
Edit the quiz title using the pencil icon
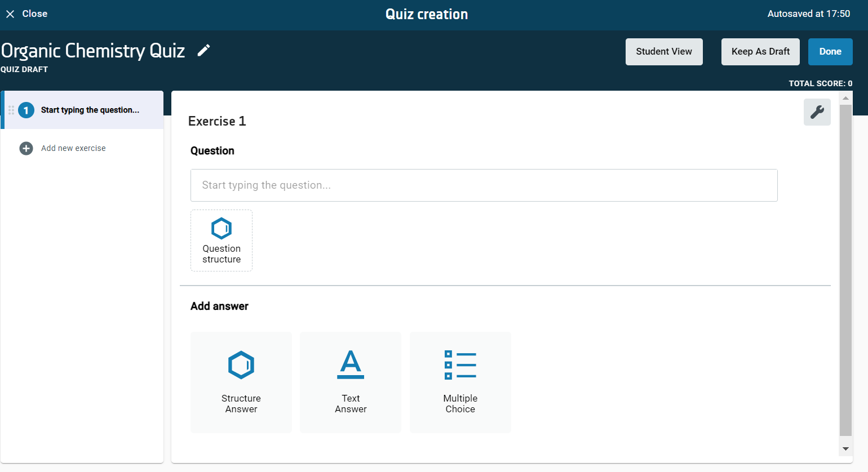(x=203, y=50)
